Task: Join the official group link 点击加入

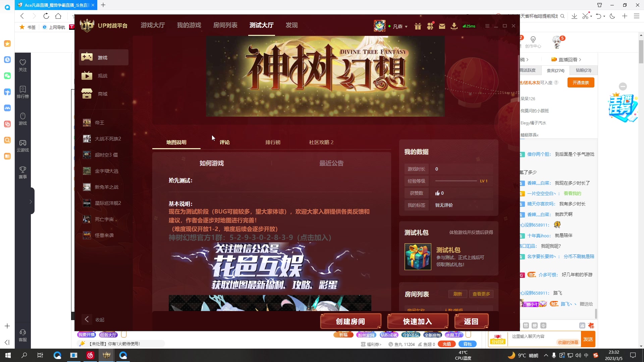Action: 315,238
